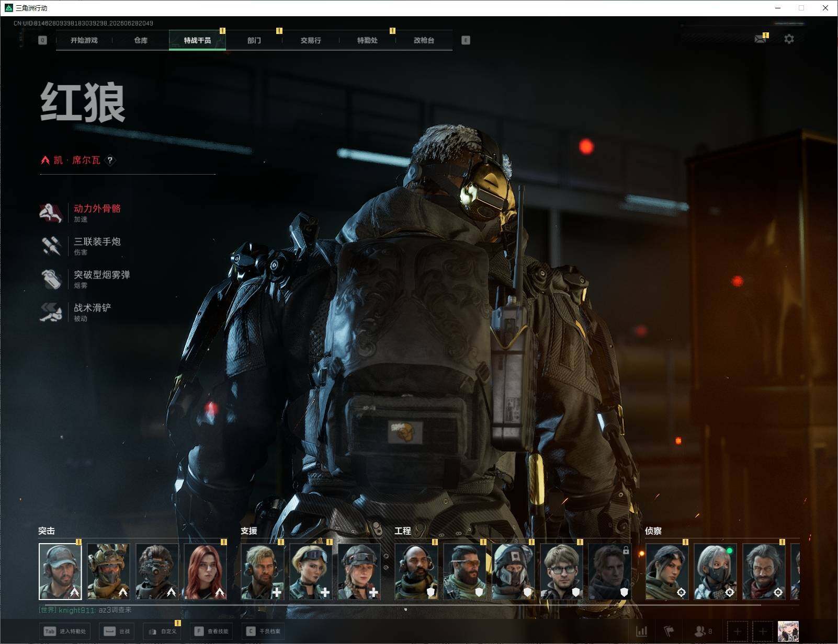Select the locked engineer operator portrait
The image size is (838, 644).
[x=610, y=571]
